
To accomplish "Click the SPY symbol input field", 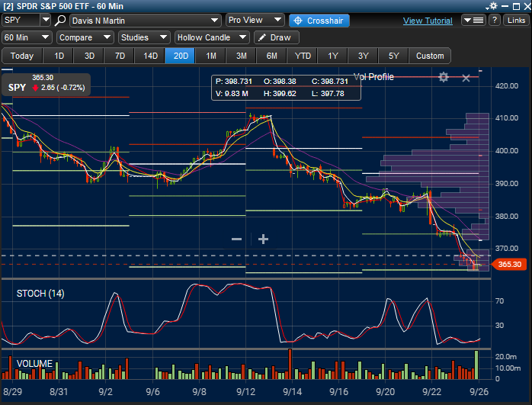I will click(21, 20).
